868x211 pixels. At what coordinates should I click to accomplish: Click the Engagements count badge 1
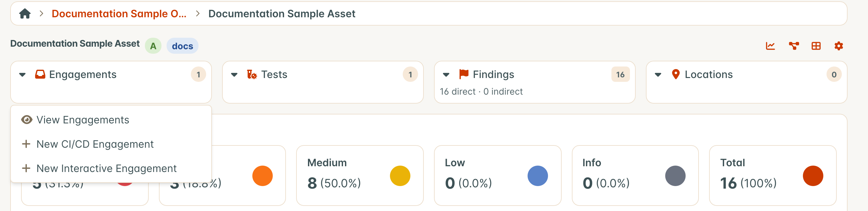198,74
